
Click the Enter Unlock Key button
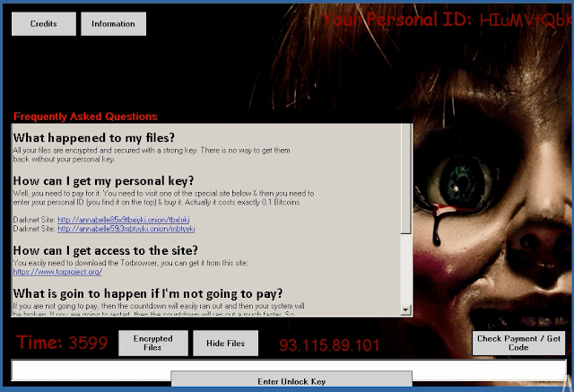coord(291,379)
